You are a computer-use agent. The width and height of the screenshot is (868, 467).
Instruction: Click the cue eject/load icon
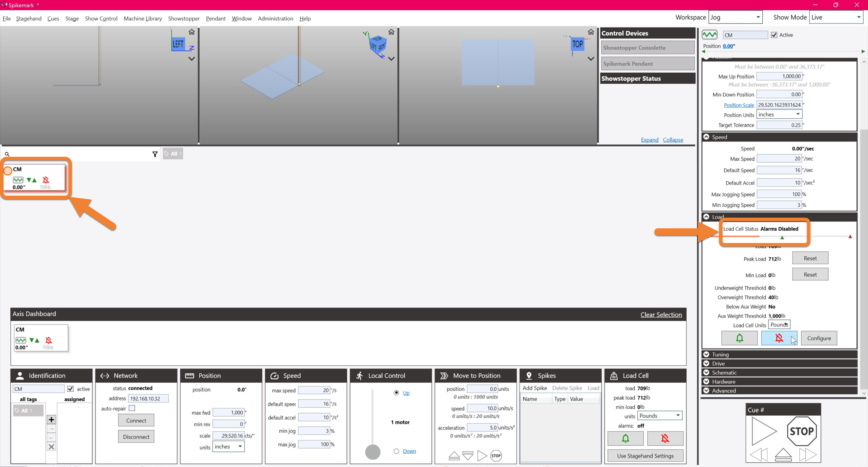point(783,455)
